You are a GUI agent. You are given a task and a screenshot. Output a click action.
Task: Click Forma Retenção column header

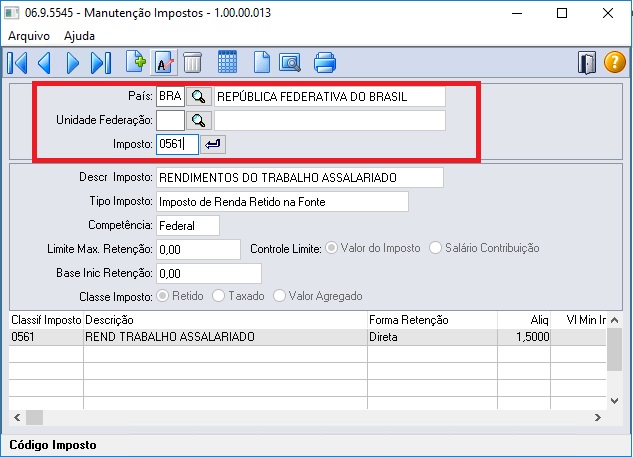point(432,320)
